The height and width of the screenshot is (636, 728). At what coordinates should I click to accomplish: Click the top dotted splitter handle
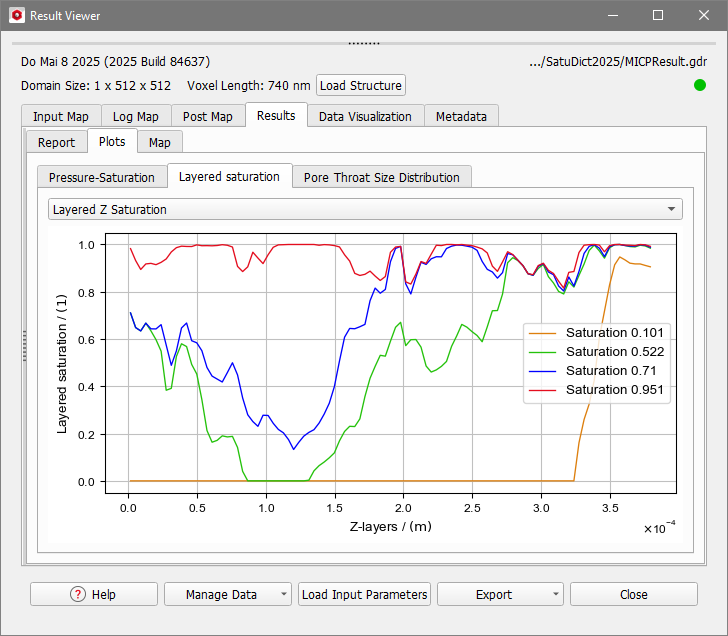click(x=364, y=43)
